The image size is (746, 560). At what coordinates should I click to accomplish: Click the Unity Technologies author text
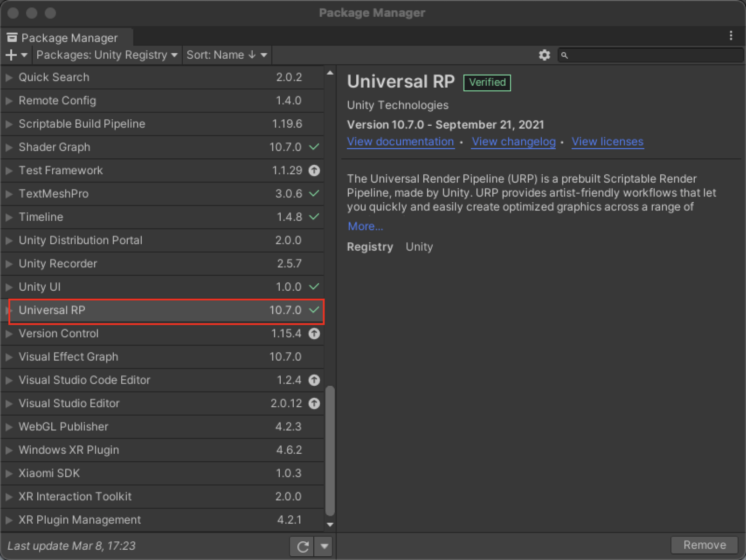[398, 105]
